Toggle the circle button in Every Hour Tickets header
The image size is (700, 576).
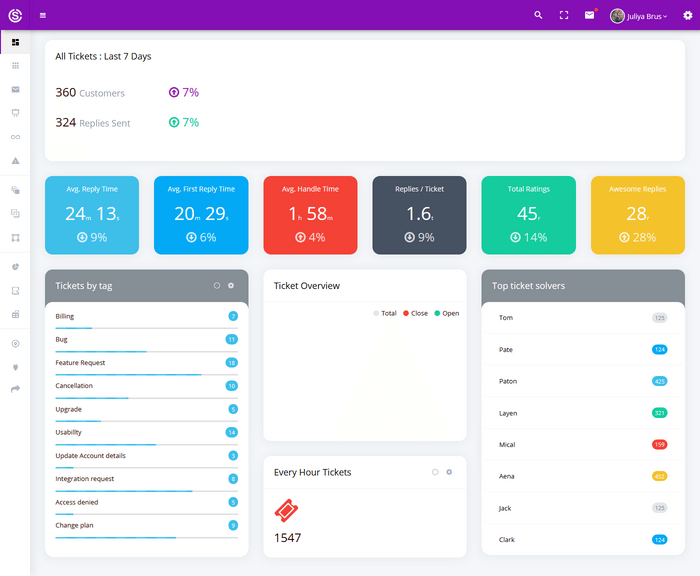[435, 472]
